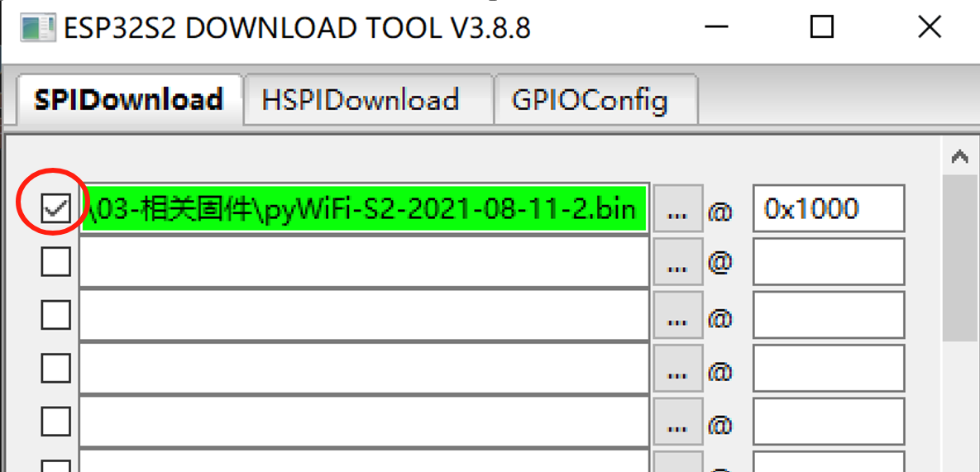The image size is (980, 472).
Task: Open file browser '...' button on fifth row
Action: pos(677,422)
